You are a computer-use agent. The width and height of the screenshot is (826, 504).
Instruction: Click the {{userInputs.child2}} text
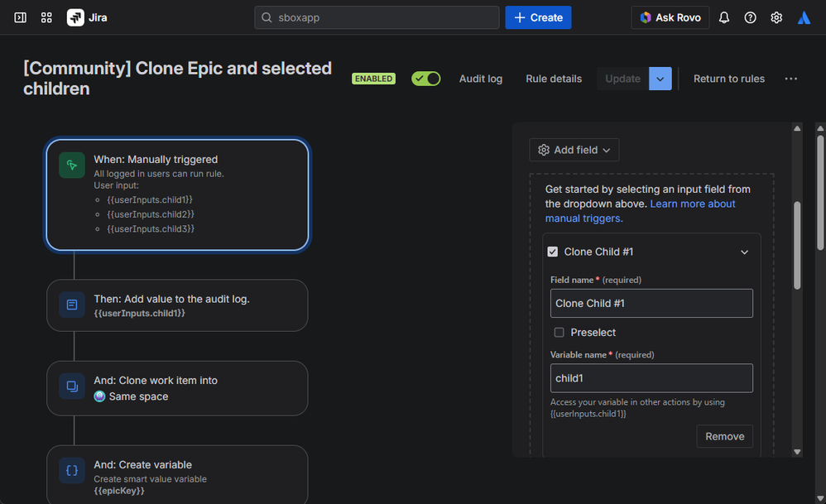[151, 214]
